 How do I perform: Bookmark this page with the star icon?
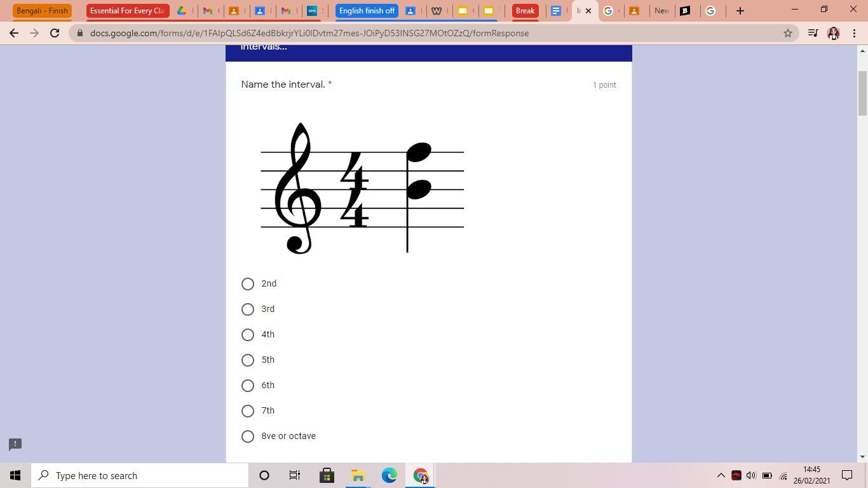click(x=788, y=33)
